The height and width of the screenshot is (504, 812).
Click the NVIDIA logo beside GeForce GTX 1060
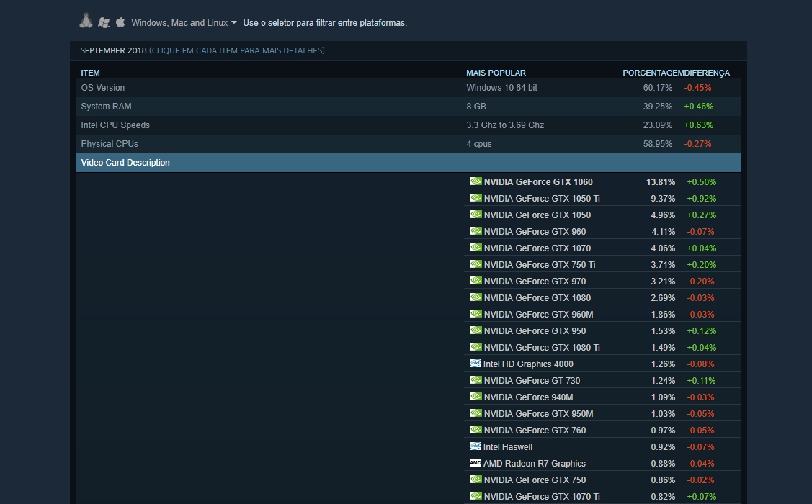476,181
